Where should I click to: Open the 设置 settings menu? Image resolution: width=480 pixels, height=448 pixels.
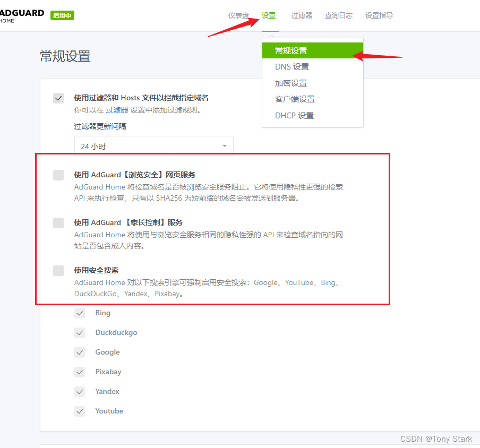(269, 15)
